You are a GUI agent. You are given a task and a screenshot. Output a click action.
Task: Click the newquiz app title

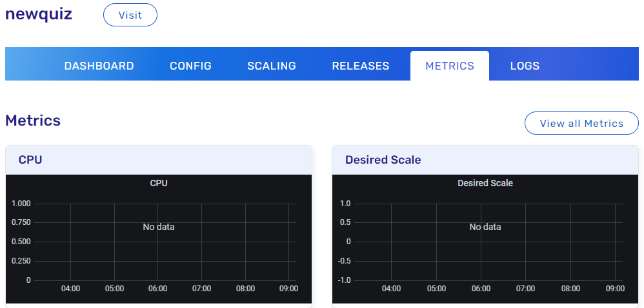tap(39, 14)
